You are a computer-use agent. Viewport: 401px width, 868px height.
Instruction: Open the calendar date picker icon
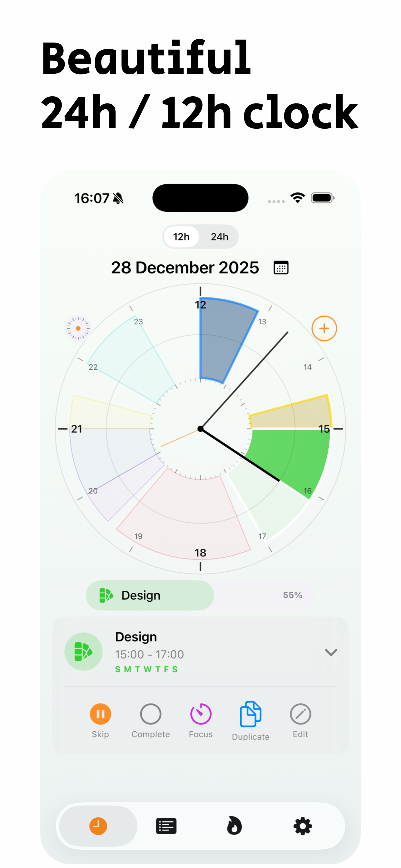click(x=281, y=268)
